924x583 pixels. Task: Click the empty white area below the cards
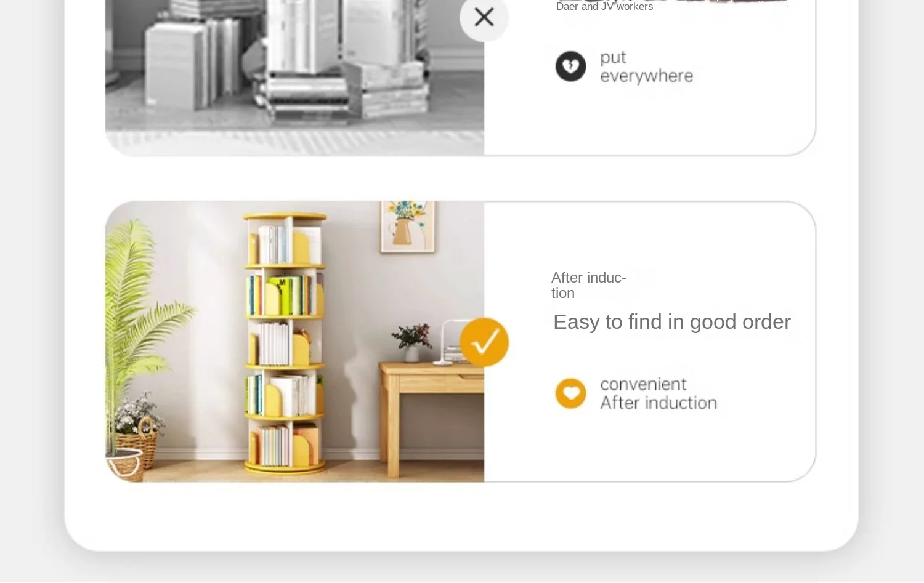pos(461,516)
